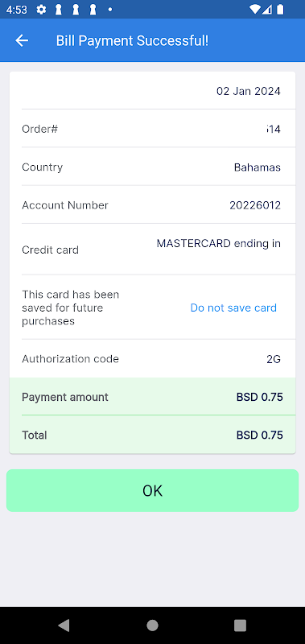Tap the Android home circle button
The height and width of the screenshot is (644, 305).
(152, 625)
